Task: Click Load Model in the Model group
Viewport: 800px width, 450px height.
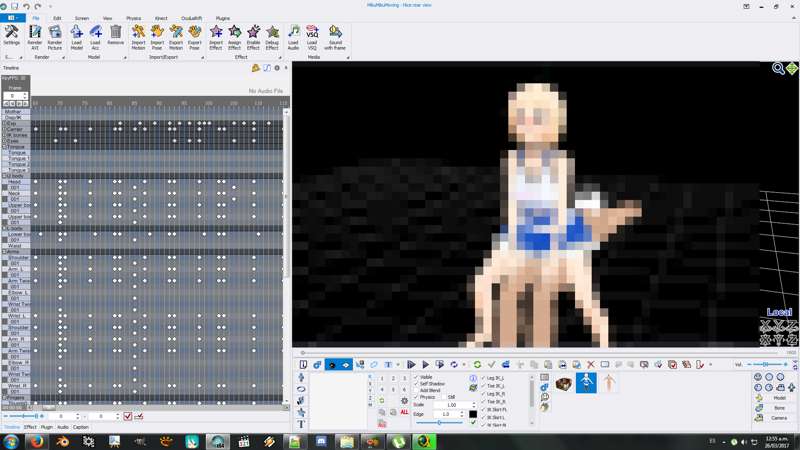Action: click(x=77, y=38)
